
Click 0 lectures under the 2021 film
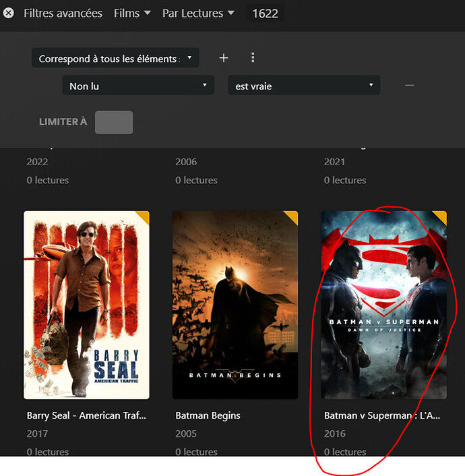click(x=345, y=180)
